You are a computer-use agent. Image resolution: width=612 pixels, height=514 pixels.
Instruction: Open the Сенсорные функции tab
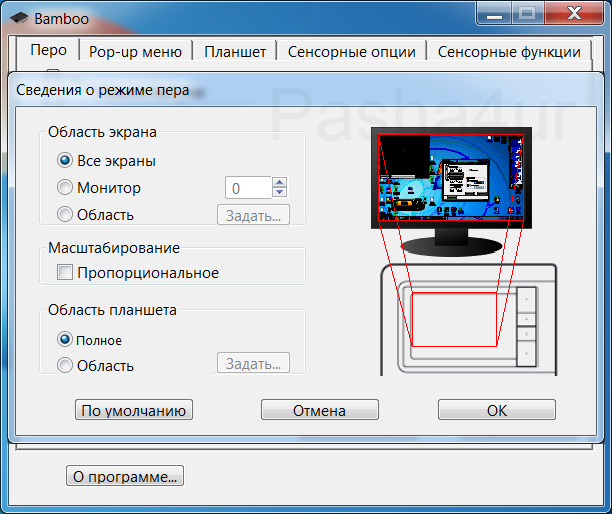point(509,52)
